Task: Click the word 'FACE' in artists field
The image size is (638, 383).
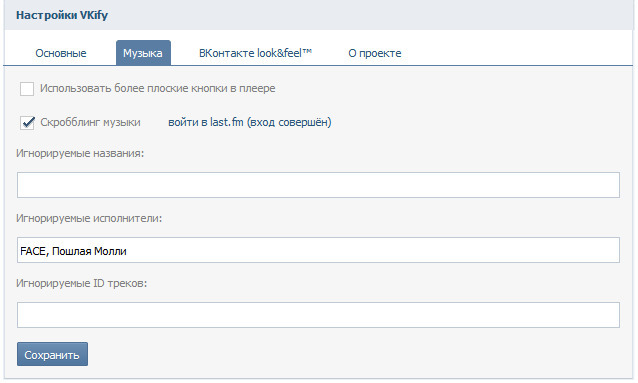Action: (x=33, y=251)
